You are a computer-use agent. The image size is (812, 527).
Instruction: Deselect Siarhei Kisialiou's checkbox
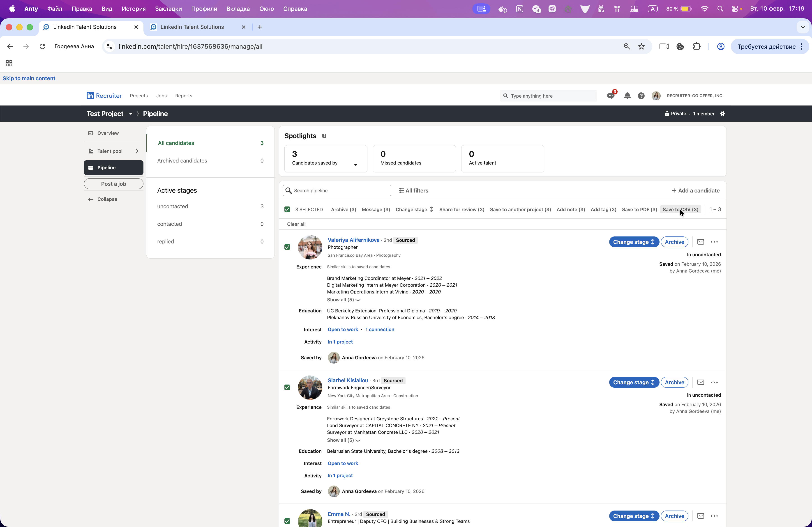pyautogui.click(x=287, y=387)
